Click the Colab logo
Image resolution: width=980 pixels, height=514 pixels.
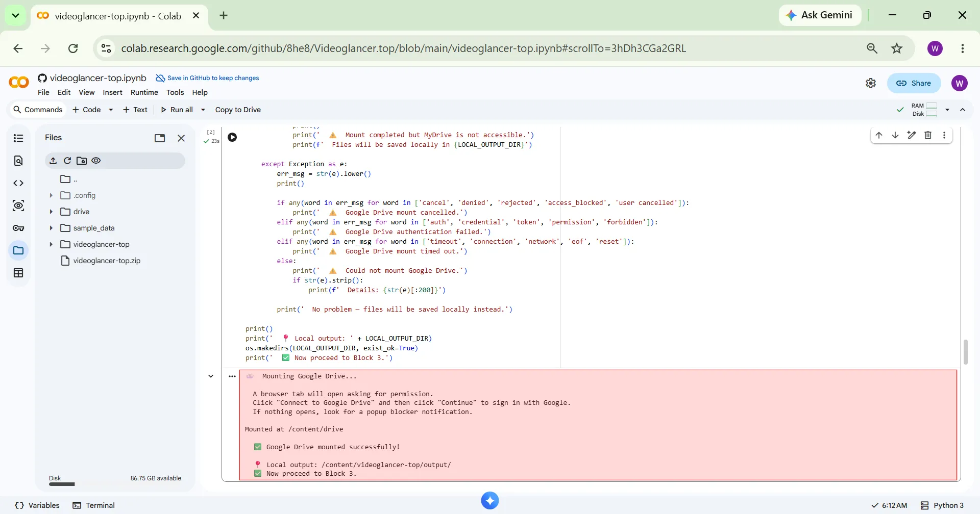(x=19, y=82)
